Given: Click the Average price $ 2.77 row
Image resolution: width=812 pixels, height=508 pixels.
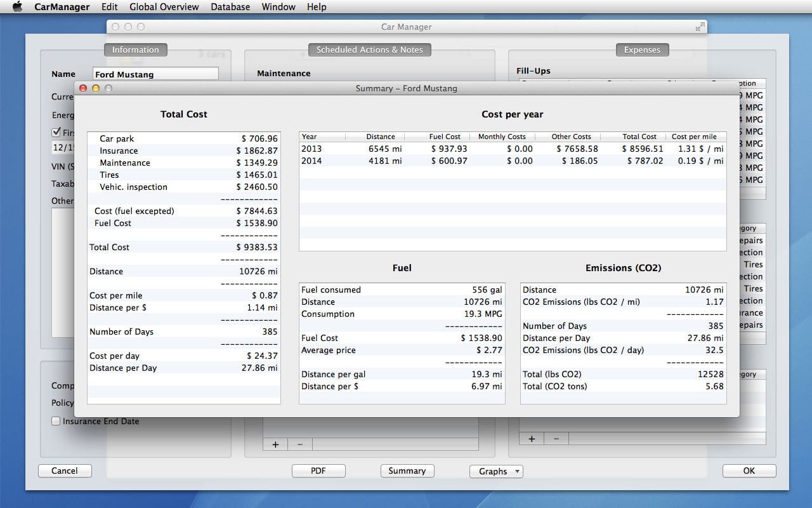Looking at the screenshot, I should (x=402, y=350).
